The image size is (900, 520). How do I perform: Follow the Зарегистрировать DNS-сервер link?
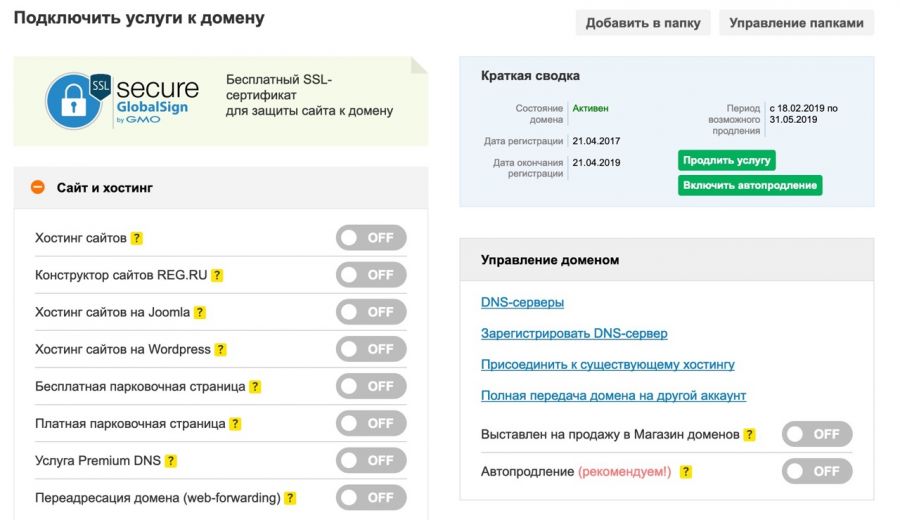coord(574,333)
